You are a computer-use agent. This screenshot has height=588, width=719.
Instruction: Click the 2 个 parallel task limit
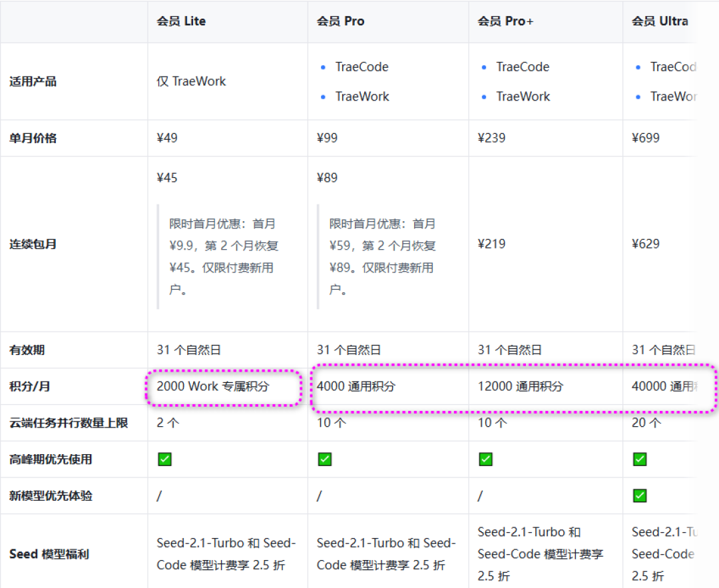[168, 423]
